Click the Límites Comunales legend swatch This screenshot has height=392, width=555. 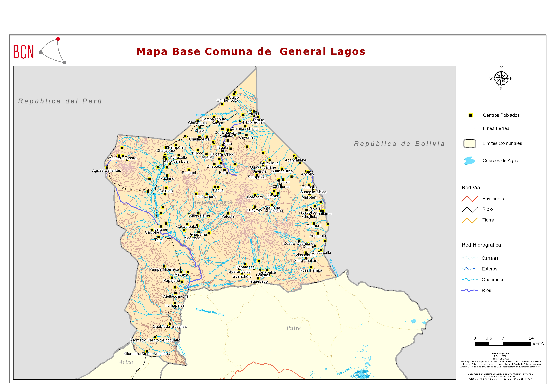pyautogui.click(x=469, y=143)
